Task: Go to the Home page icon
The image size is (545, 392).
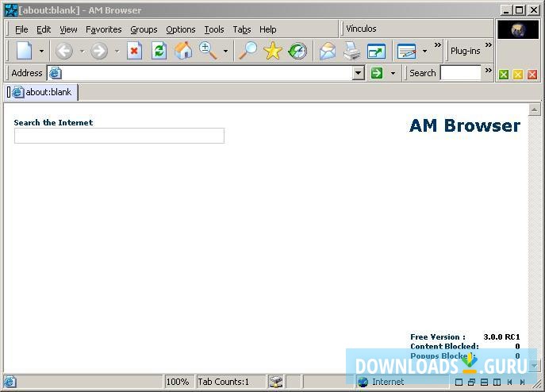Action: coord(183,51)
